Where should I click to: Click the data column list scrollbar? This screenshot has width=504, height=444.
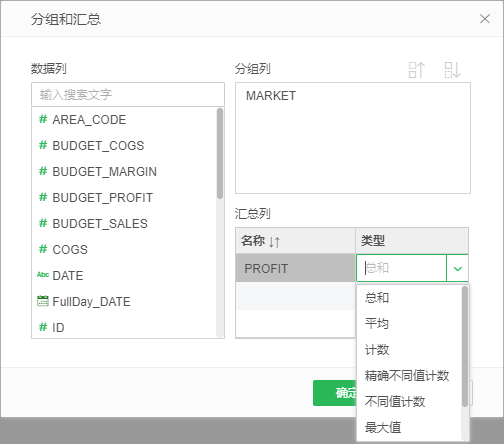coord(220,153)
